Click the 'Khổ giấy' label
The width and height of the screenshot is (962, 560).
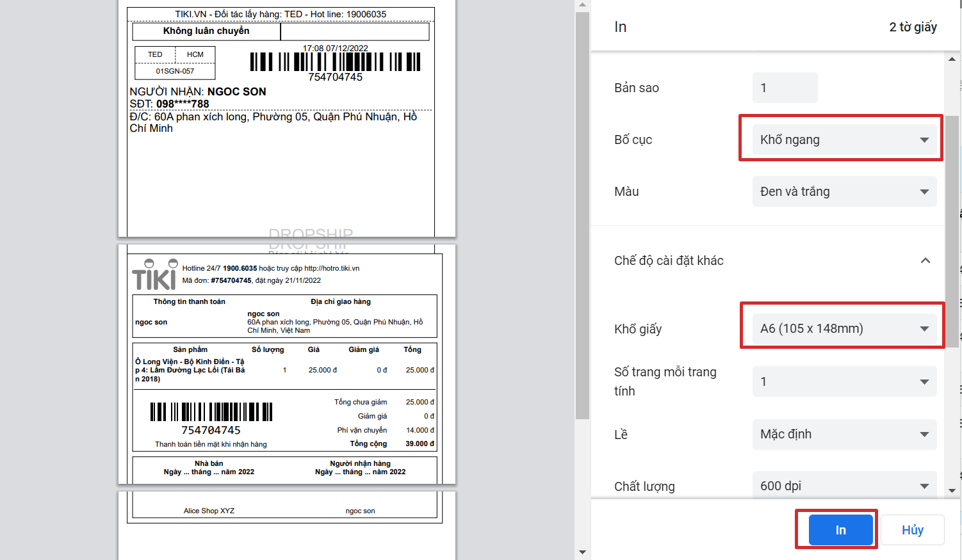click(638, 329)
